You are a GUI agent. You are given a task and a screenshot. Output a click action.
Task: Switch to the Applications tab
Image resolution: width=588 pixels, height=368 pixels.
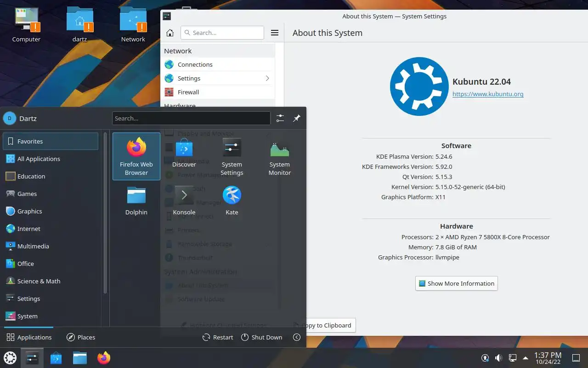point(29,337)
